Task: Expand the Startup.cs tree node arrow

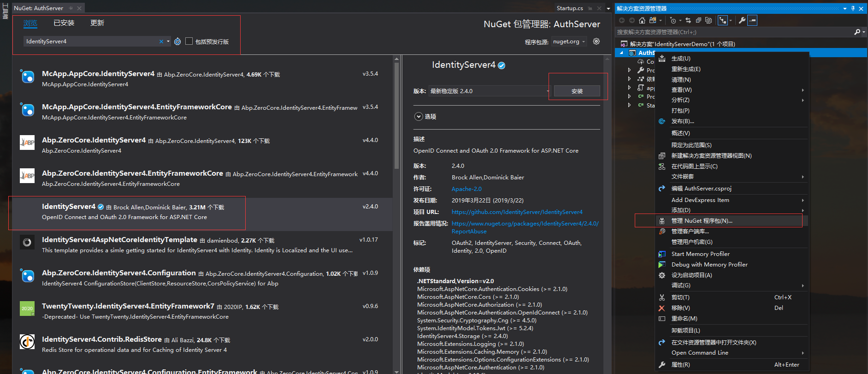Action: 630,105
